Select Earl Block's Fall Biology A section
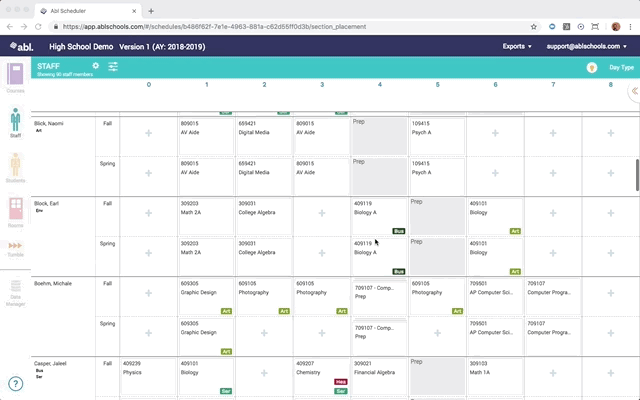640x400 pixels. click(x=379, y=215)
